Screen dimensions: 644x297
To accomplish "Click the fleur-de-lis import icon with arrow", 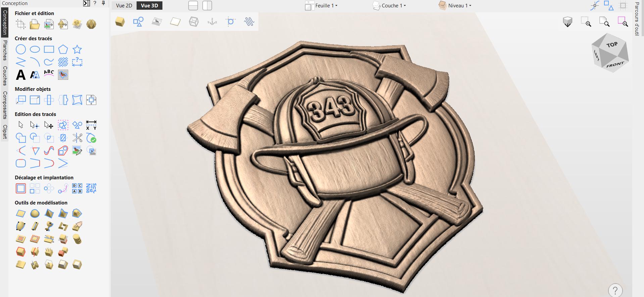I will (x=63, y=24).
